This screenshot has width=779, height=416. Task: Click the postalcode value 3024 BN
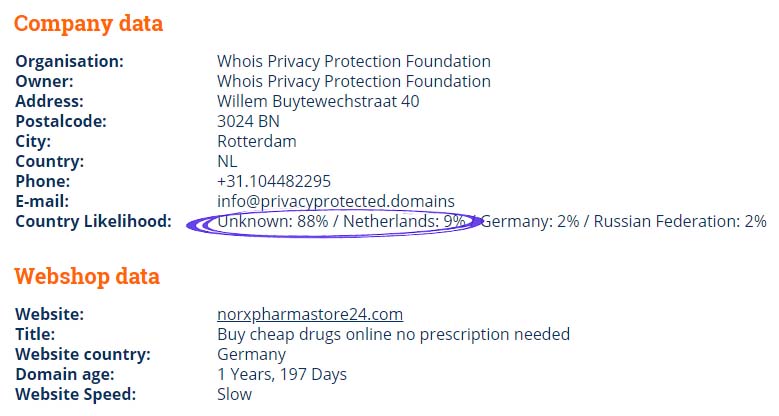click(248, 121)
